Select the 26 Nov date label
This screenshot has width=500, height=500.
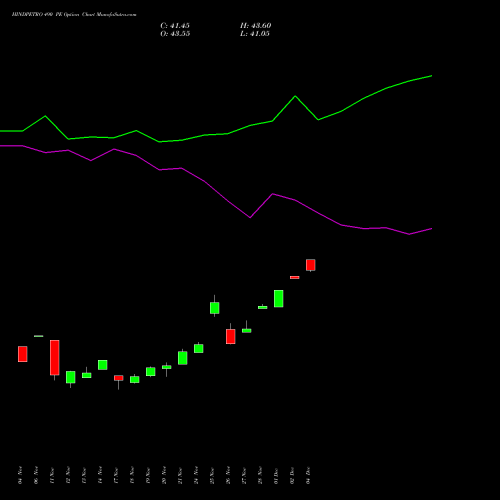pyautogui.click(x=228, y=475)
